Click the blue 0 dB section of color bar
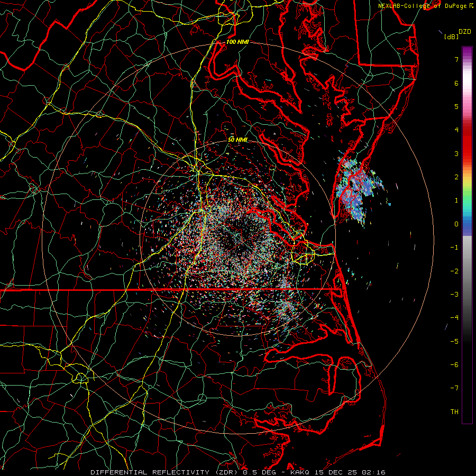This screenshot has height=476, width=476. tap(467, 224)
